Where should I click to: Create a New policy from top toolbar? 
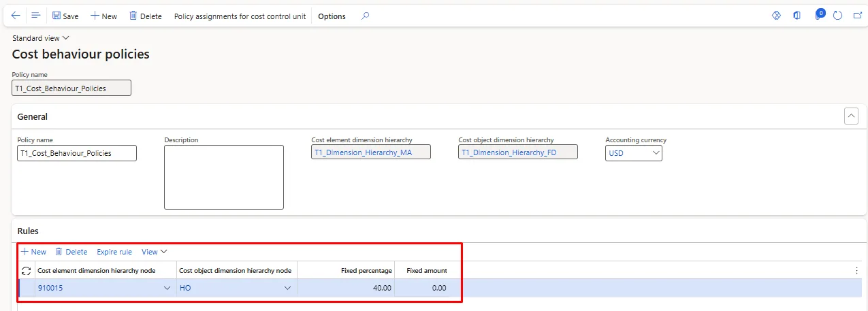[103, 16]
